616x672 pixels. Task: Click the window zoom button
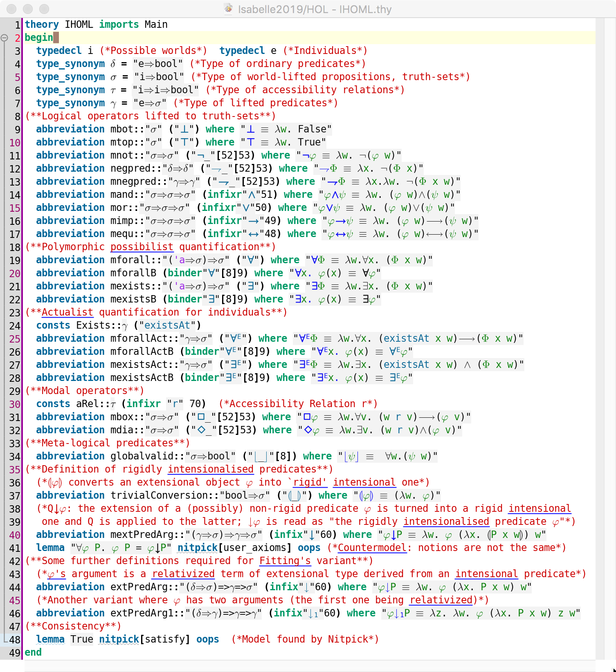pyautogui.click(x=44, y=9)
